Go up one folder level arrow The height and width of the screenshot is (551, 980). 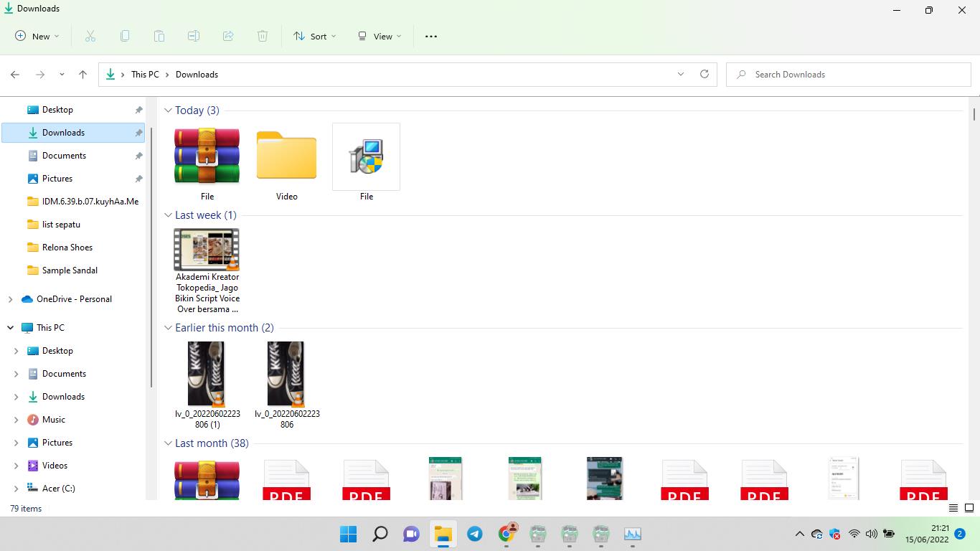83,75
